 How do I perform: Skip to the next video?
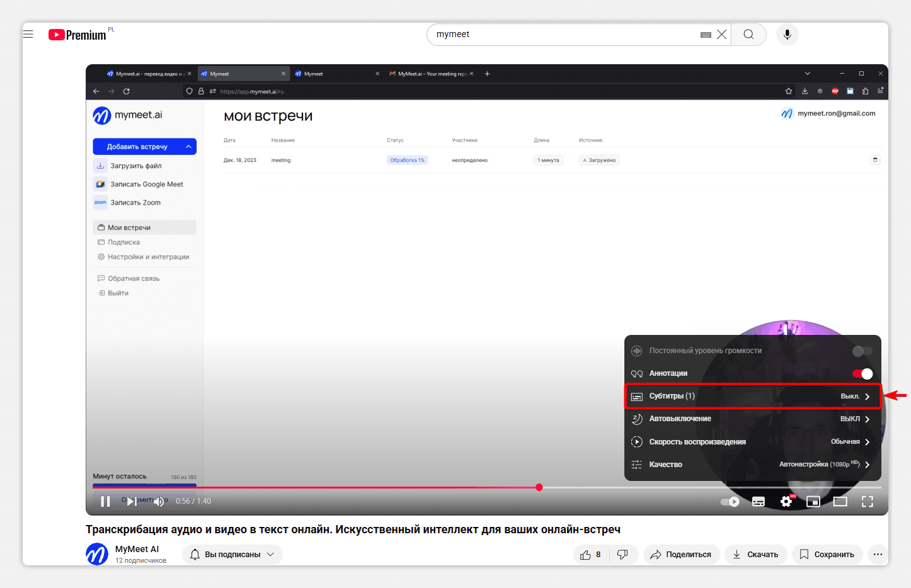(x=132, y=501)
